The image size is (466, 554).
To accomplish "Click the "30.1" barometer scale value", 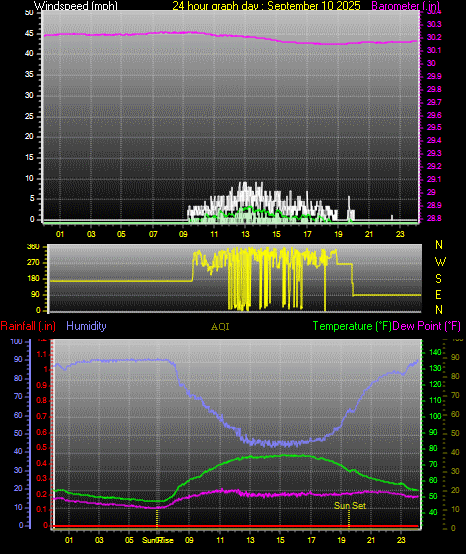I will [x=434, y=50].
